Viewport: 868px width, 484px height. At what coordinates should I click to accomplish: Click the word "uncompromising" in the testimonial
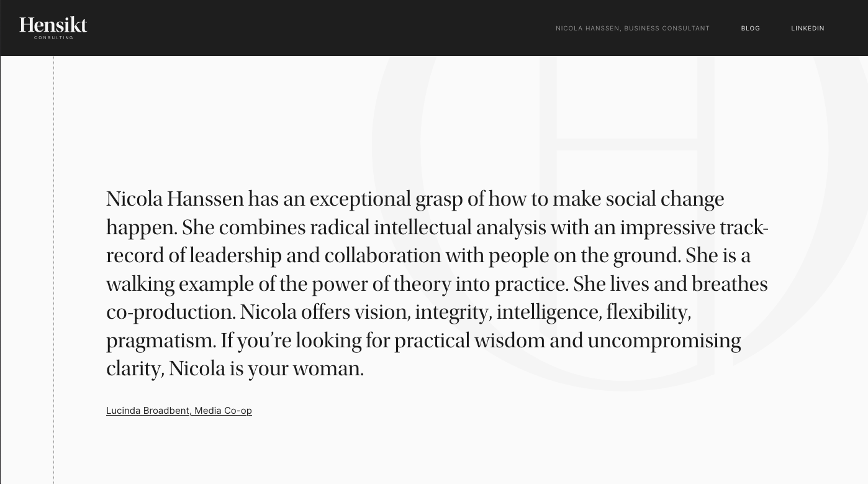click(x=664, y=341)
